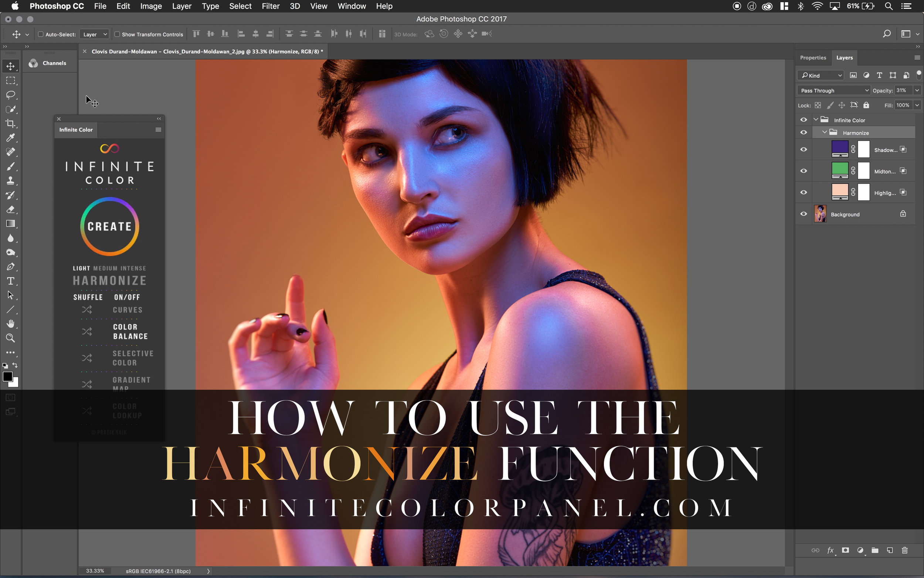Select the Hand tool
Image resolution: width=924 pixels, height=578 pixels.
11,324
